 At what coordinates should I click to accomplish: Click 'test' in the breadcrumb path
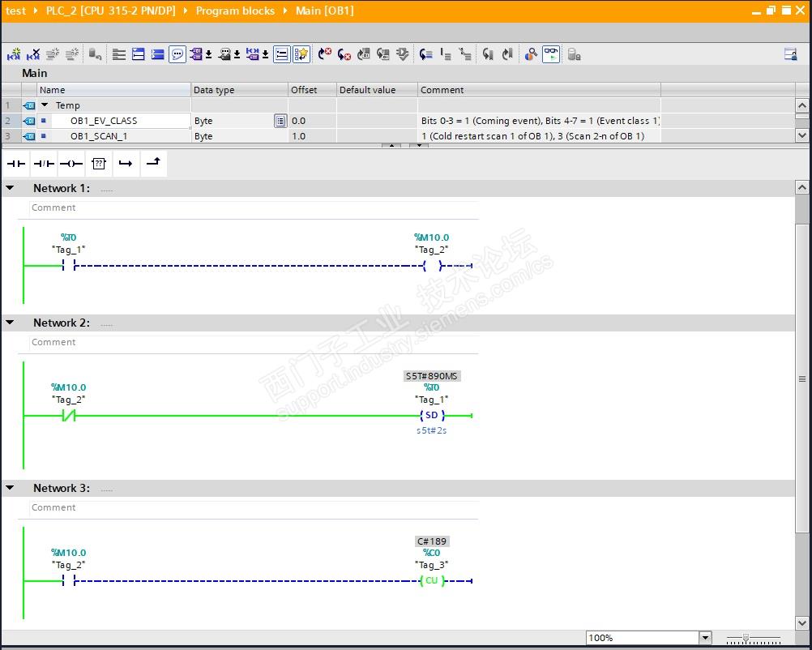(x=15, y=11)
